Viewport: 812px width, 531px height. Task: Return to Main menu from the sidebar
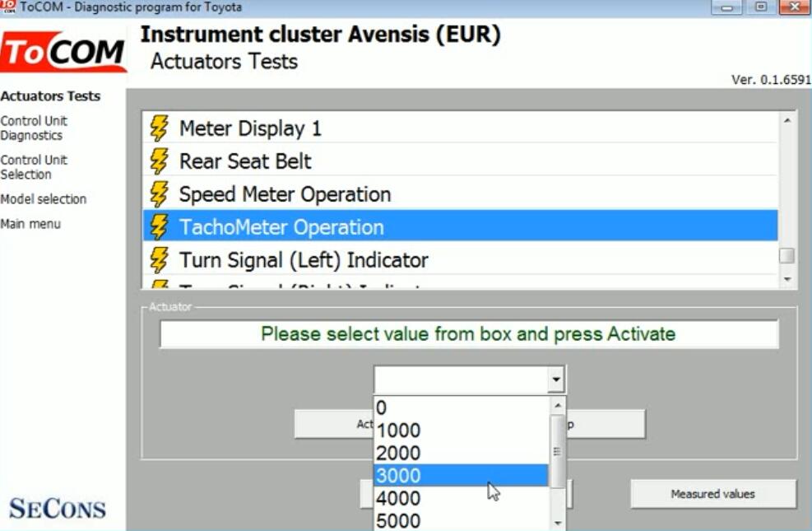30,224
